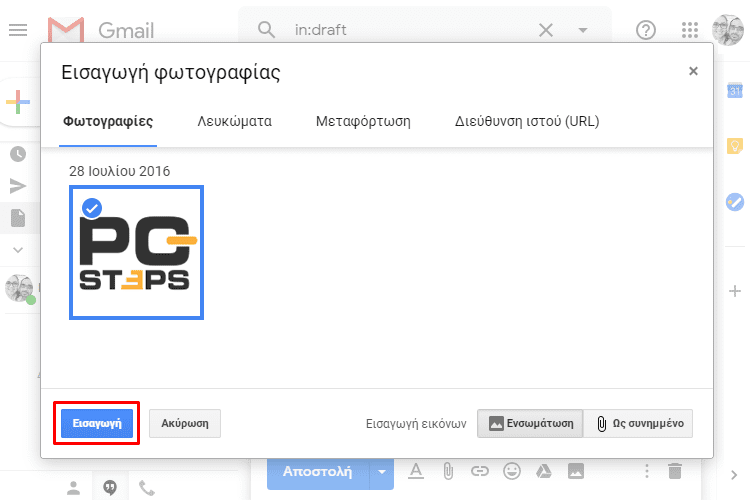Click the Gmail logo
This screenshot has height=500, width=750.
click(x=101, y=30)
